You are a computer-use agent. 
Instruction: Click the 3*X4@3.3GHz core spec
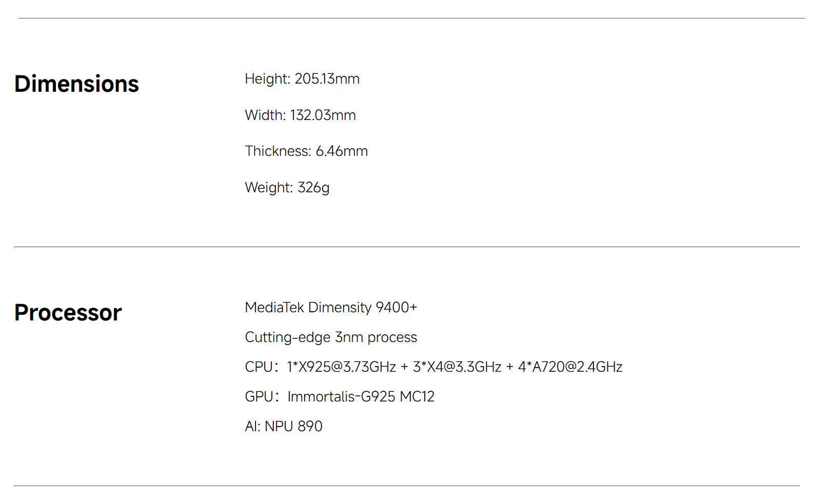click(457, 367)
